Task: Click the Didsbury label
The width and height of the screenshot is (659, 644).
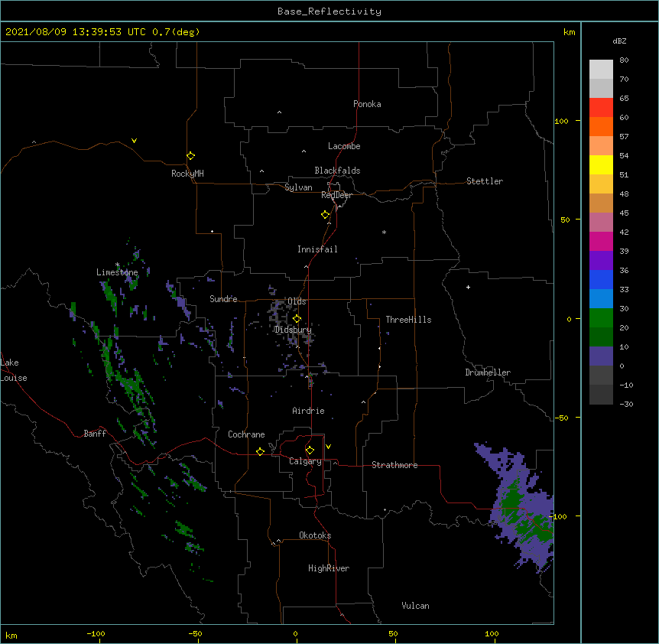Action: coord(293,330)
